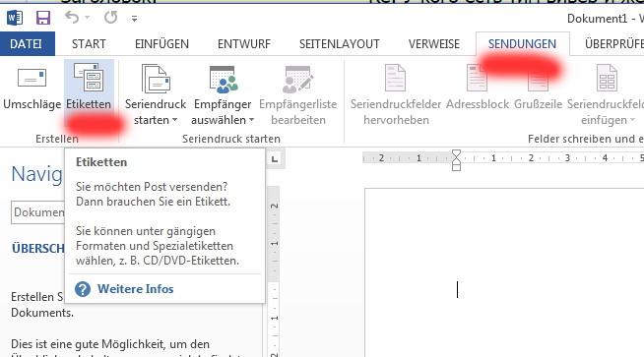This screenshot has height=357, width=644.
Task: Click the Redo arrow icon
Action: (110, 18)
